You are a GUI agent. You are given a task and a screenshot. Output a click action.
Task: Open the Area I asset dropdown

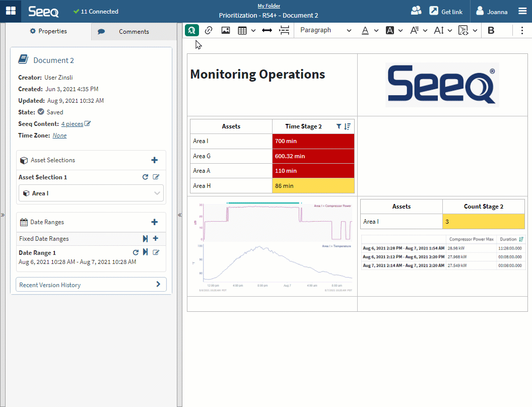[91, 193]
